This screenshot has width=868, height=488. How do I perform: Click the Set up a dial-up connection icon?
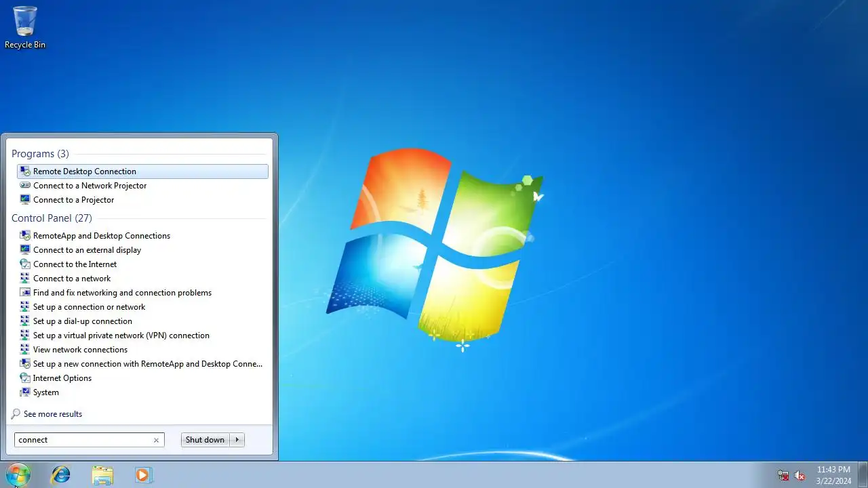[25, 321]
